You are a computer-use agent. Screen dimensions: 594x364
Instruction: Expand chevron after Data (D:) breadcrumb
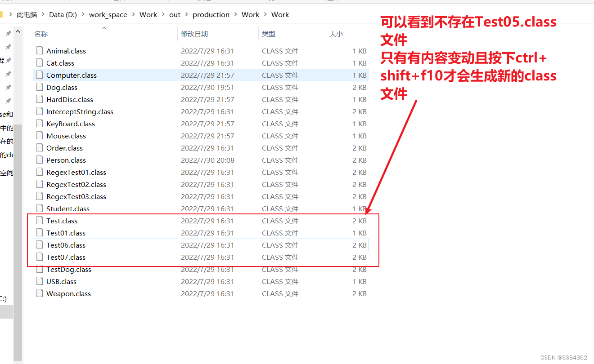[83, 14]
